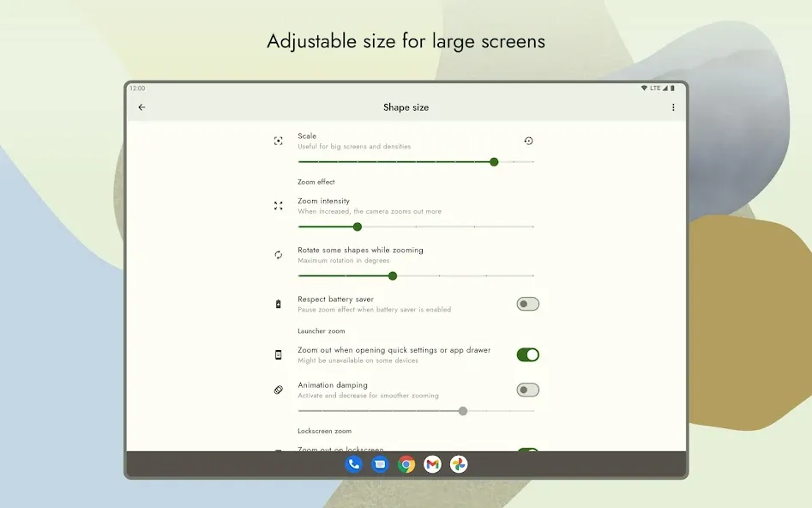Go back using the arrow icon

(141, 107)
